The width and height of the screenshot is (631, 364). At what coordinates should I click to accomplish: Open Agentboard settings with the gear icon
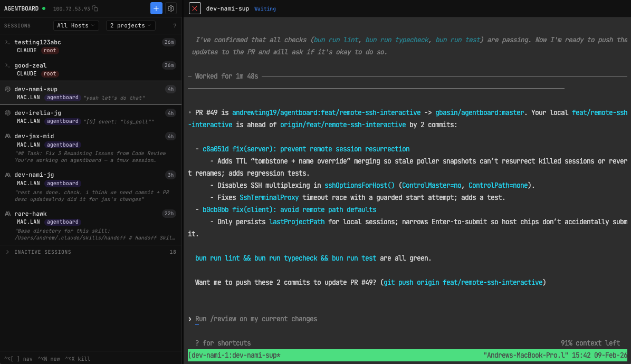click(170, 8)
